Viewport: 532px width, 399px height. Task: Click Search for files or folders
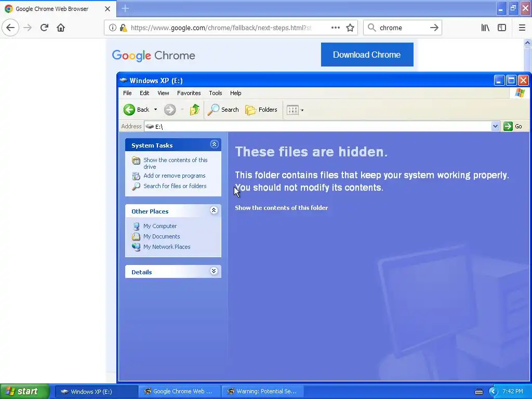175,186
